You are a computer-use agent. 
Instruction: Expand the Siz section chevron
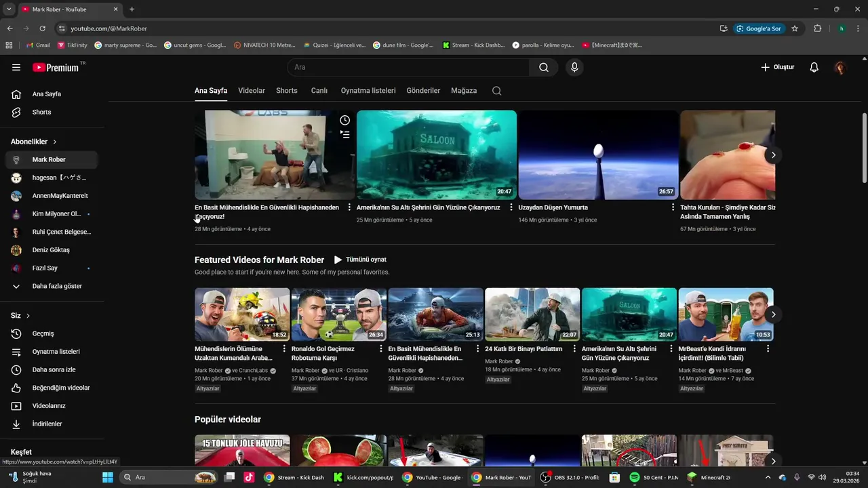[x=28, y=316]
